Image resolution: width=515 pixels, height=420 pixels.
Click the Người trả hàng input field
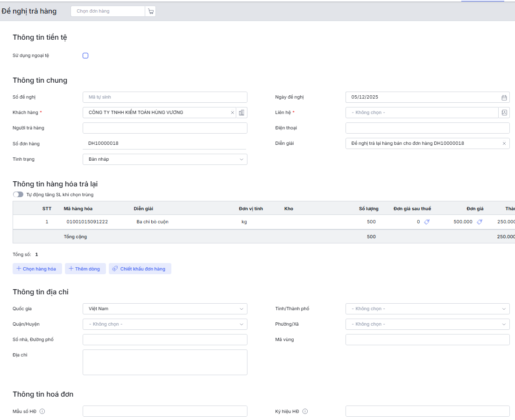point(165,128)
